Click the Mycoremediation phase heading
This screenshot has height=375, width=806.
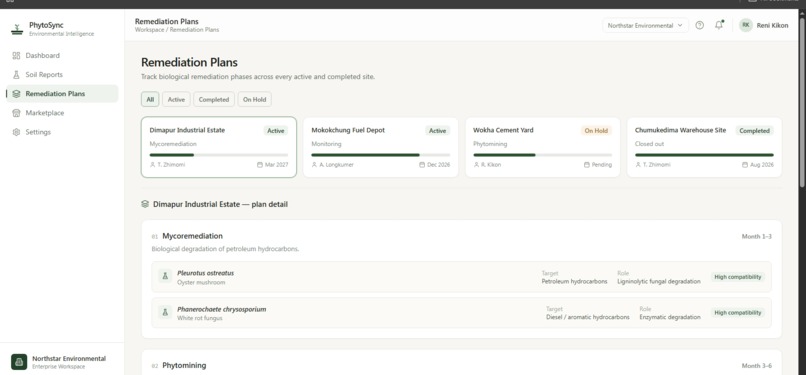click(192, 236)
